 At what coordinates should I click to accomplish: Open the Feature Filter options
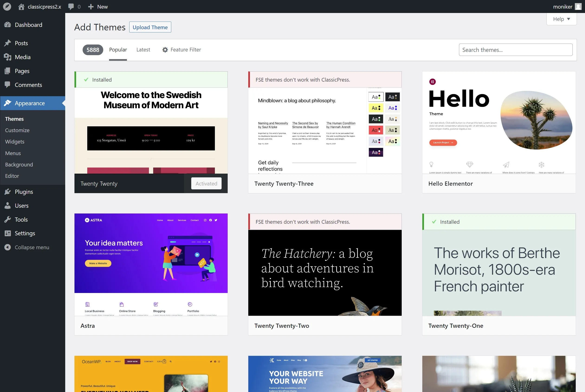(x=181, y=50)
